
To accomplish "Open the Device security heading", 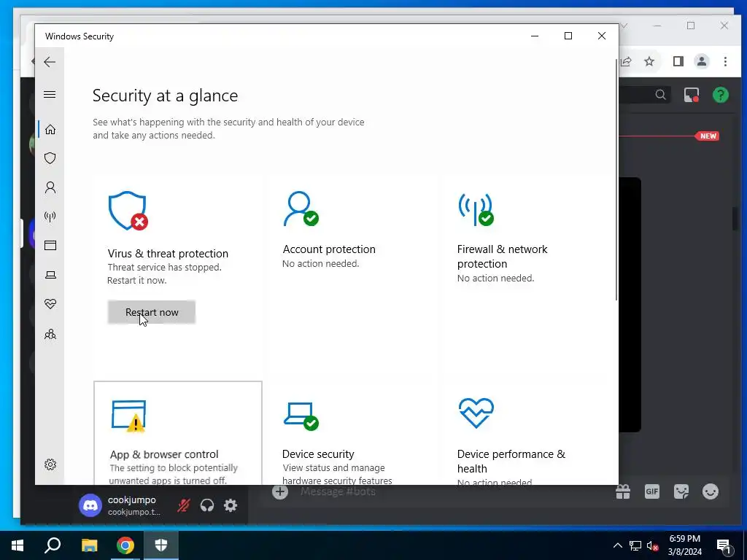I will coord(318,454).
